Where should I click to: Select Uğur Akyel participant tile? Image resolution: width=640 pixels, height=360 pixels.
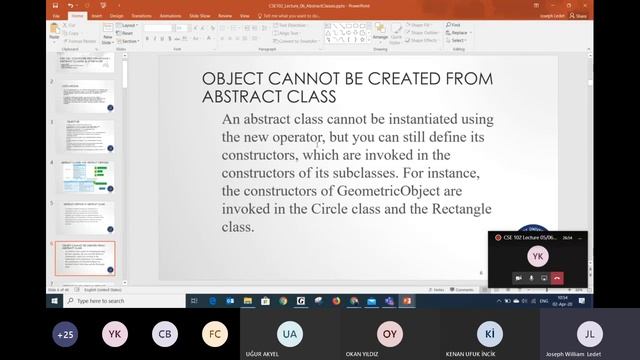click(x=290, y=334)
